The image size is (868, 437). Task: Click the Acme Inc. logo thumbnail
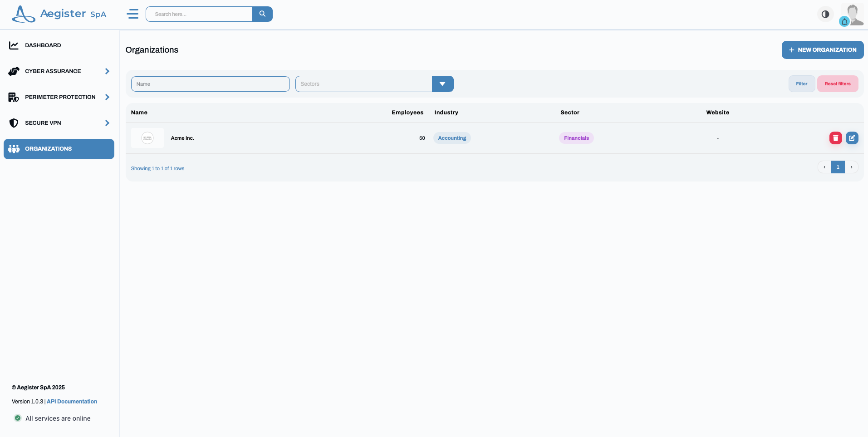pos(147,138)
